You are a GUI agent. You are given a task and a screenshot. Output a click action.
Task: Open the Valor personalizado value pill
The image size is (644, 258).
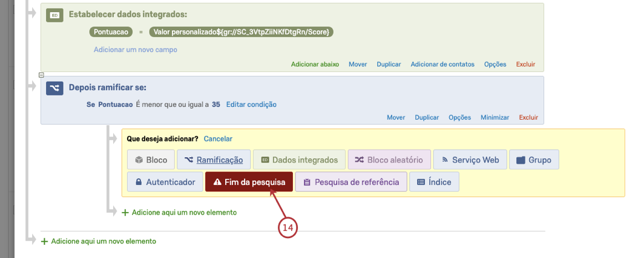(x=241, y=32)
